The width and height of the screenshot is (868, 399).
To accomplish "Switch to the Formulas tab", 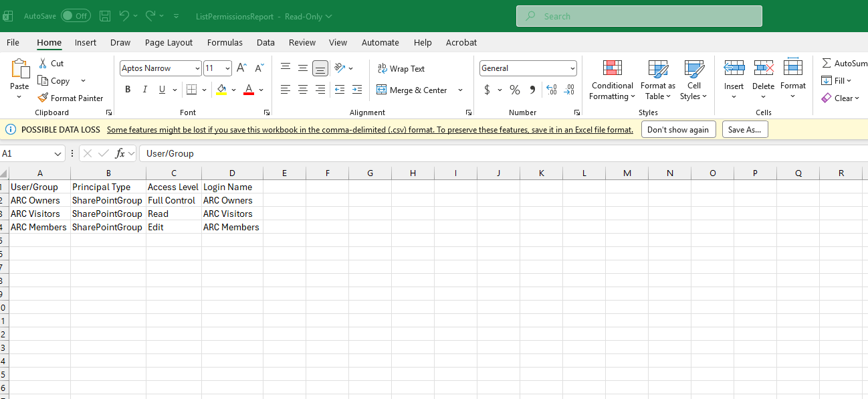I will [x=225, y=42].
